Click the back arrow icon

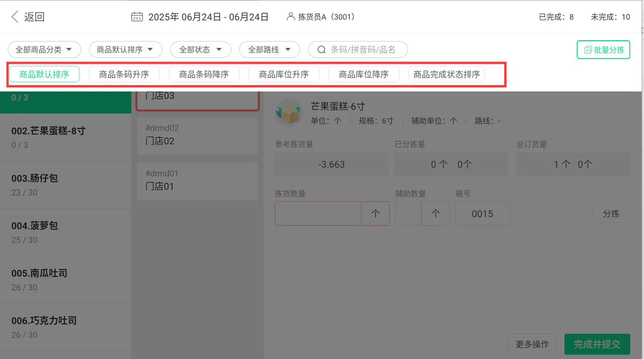(15, 17)
